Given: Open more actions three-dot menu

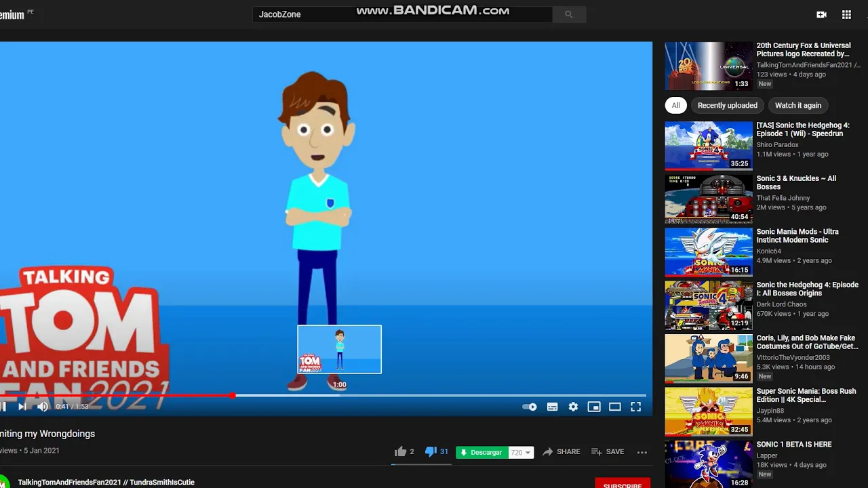Looking at the screenshot, I should tap(642, 452).
